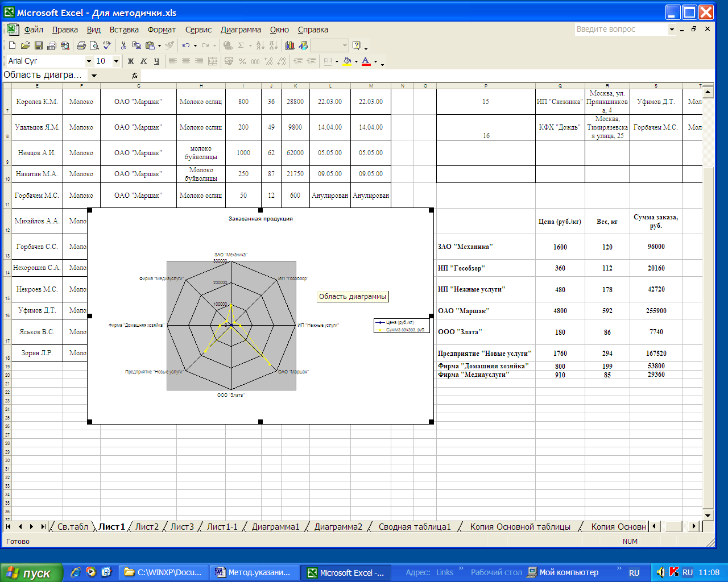Create a new workbook with New icon
728x582 pixels.
click(x=12, y=45)
